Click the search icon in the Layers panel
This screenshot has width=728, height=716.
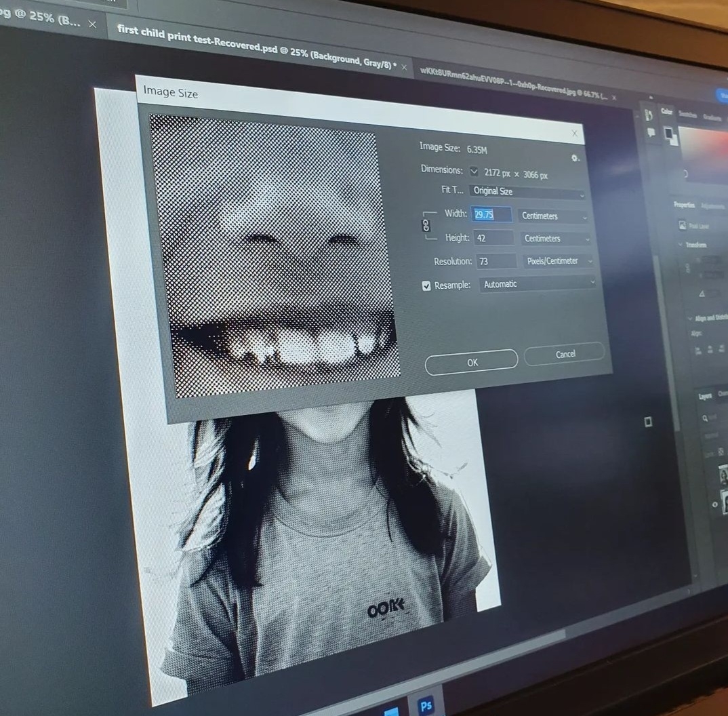point(704,418)
